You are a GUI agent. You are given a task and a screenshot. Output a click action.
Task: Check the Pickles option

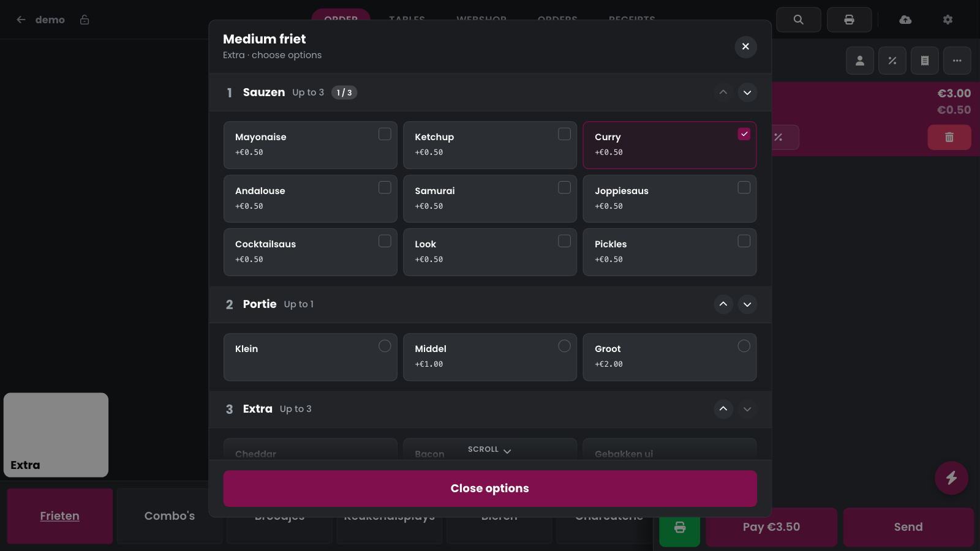tap(669, 252)
